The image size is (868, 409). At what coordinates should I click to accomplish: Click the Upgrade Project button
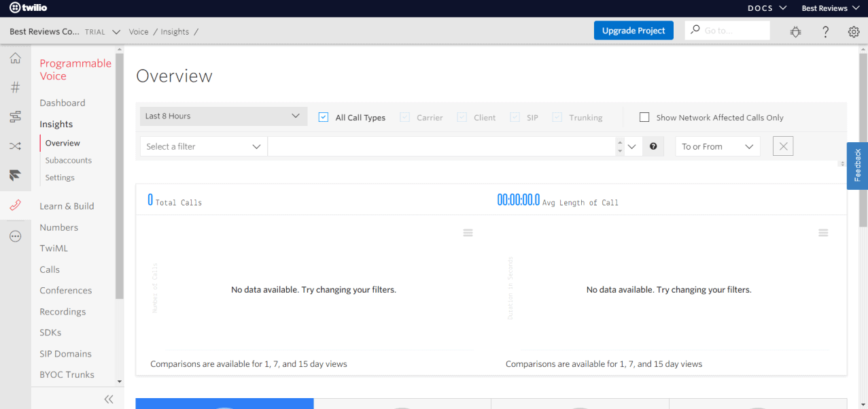tap(633, 30)
